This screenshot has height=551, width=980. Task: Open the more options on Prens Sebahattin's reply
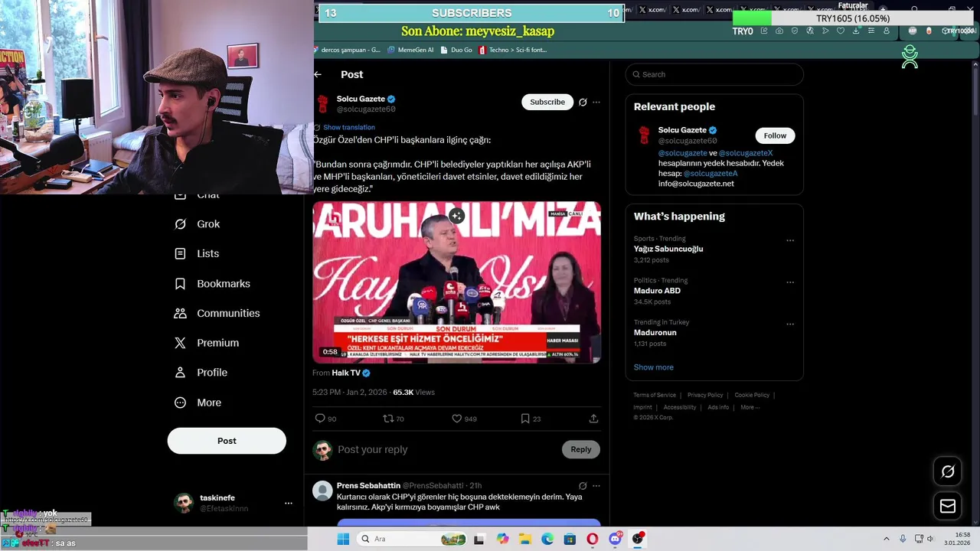coord(596,486)
